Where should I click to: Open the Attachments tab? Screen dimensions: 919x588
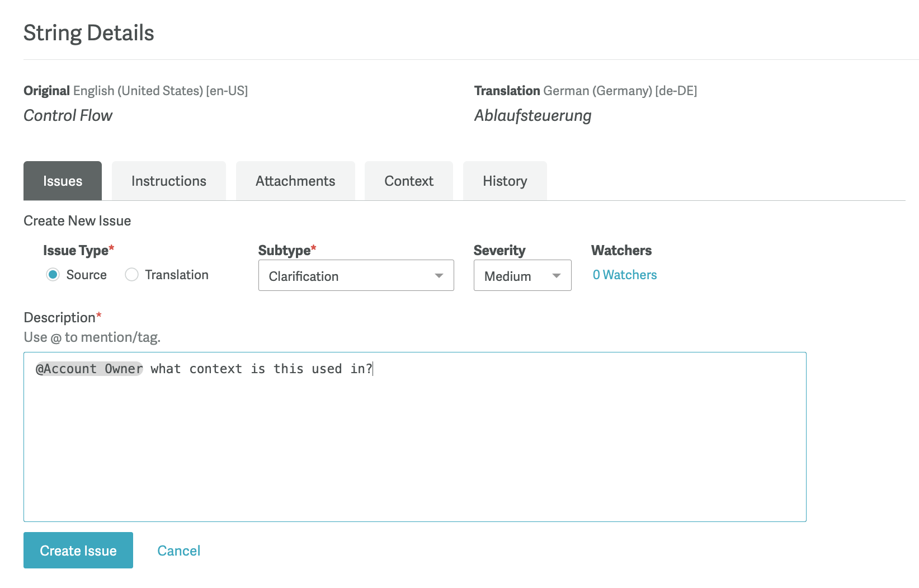[x=295, y=181]
